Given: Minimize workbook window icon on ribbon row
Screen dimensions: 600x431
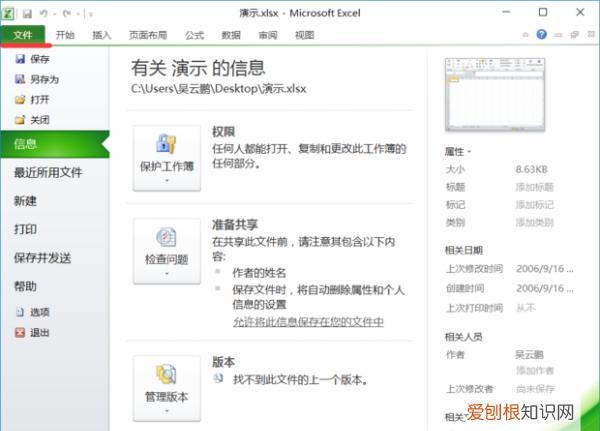Looking at the screenshot, I should pos(558,35).
